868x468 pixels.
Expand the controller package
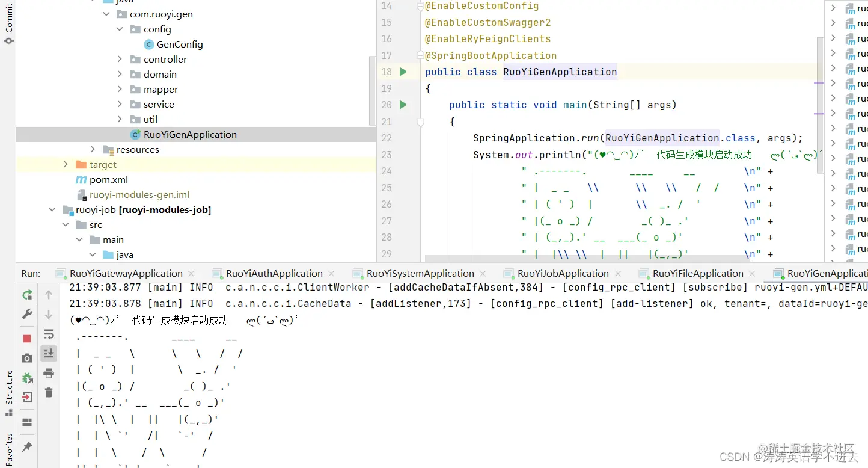click(120, 59)
